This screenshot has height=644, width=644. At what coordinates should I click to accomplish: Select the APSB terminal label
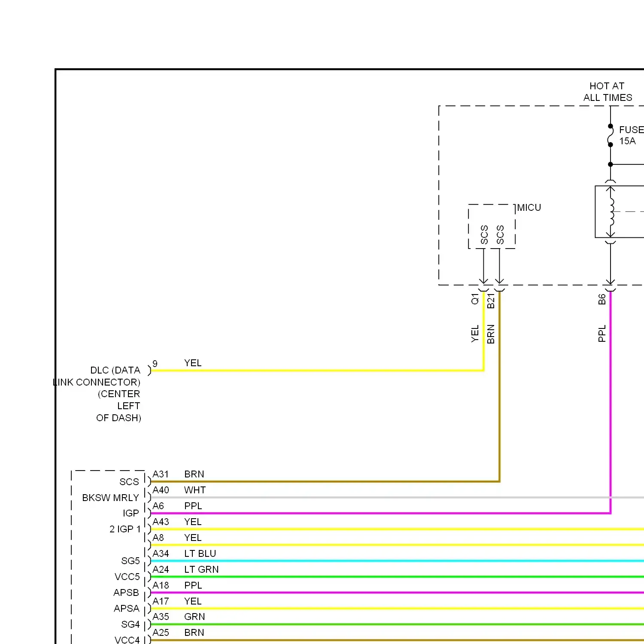tap(126, 592)
